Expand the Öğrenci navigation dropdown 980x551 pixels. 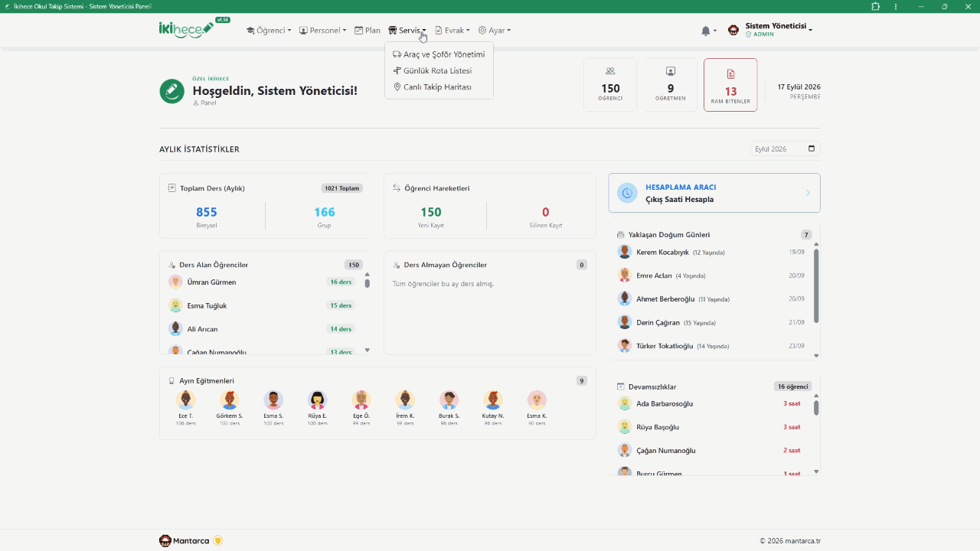[269, 31]
